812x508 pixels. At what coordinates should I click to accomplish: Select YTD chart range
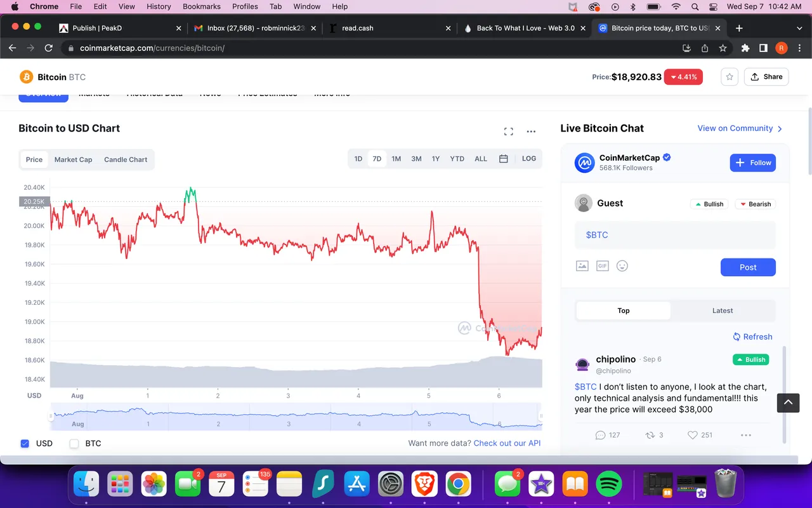(x=457, y=159)
